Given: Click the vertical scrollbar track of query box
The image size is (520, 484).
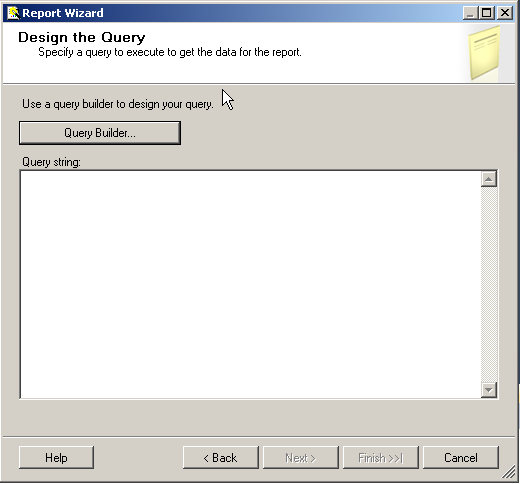Looking at the screenshot, I should 489,284.
